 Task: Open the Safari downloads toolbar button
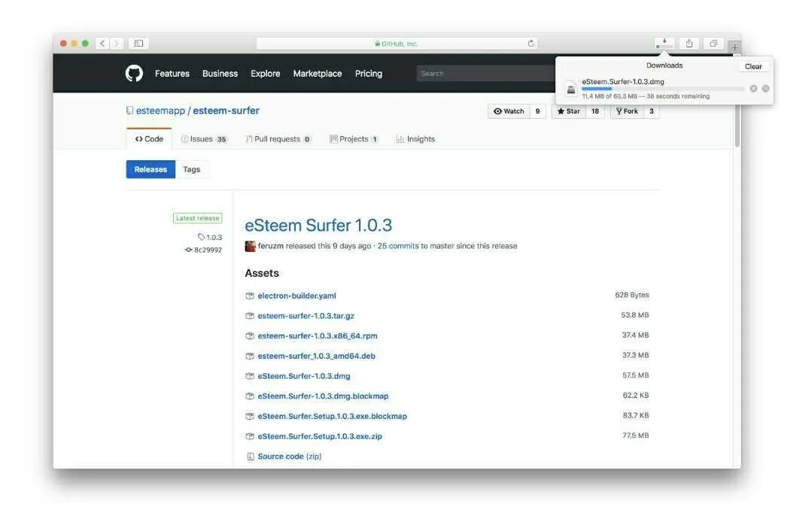click(665, 44)
